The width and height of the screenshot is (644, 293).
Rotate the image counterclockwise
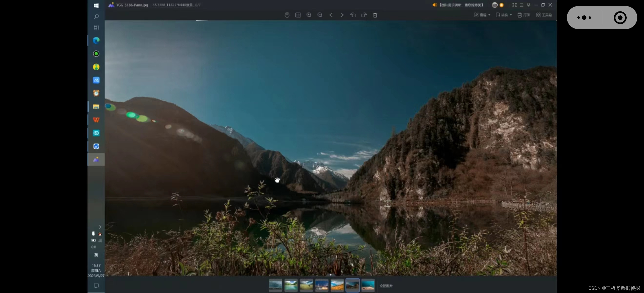pos(353,15)
